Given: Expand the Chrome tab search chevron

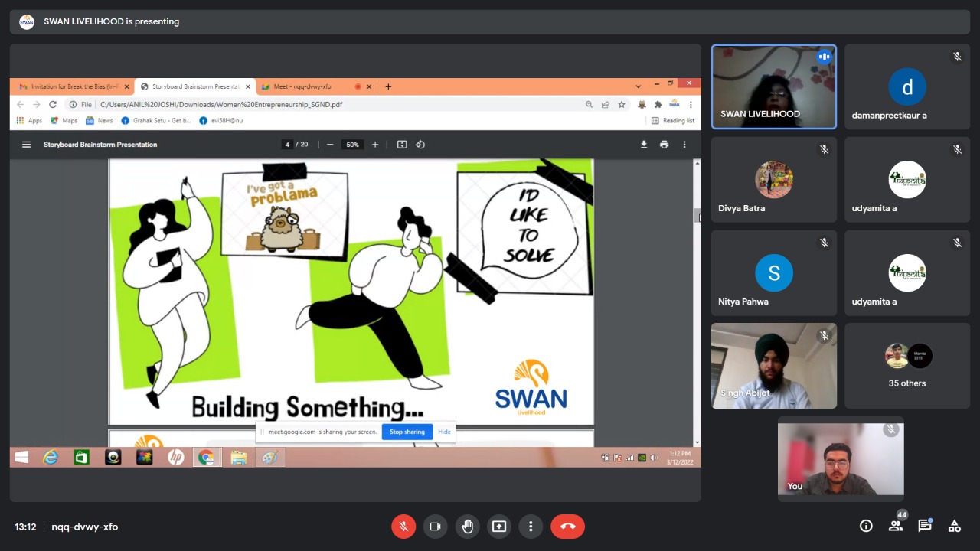Looking at the screenshot, I should [639, 86].
